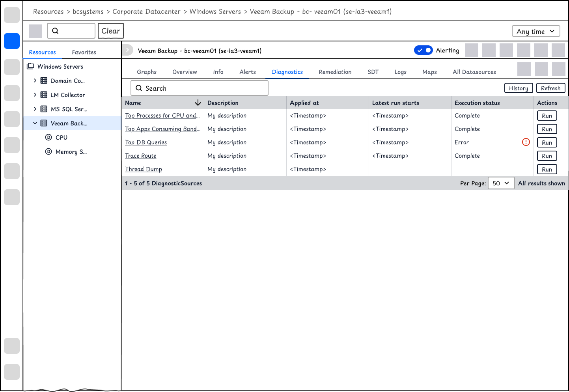Open the Maps tab
The width and height of the screenshot is (569, 392).
pos(429,72)
